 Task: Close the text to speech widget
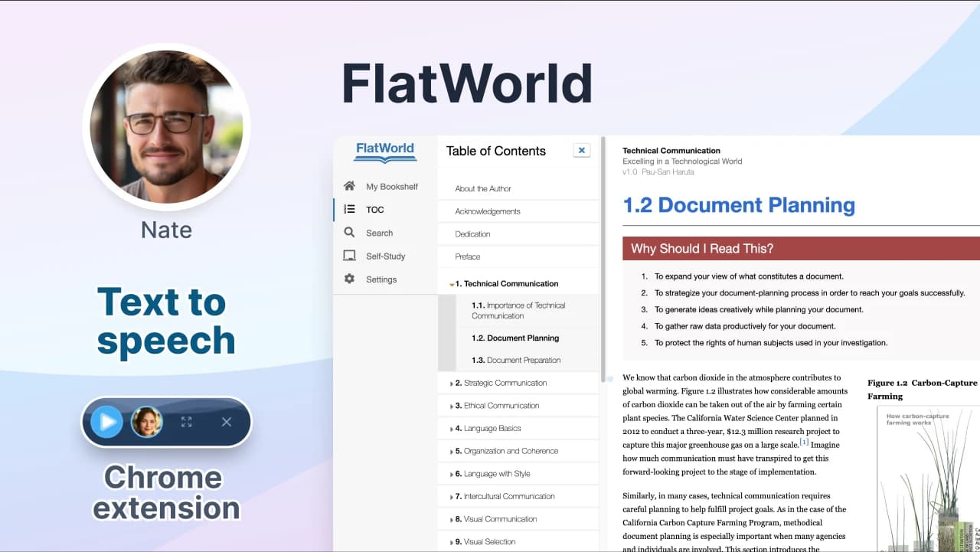227,422
